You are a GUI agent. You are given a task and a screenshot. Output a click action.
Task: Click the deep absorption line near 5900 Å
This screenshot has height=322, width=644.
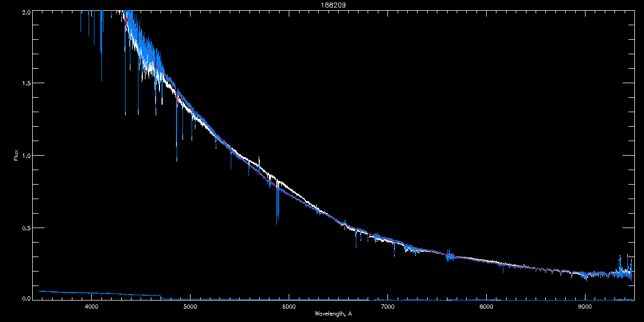(x=277, y=204)
